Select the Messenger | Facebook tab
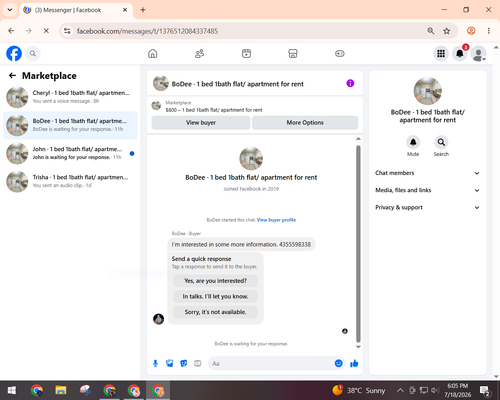Viewport: 500px width, 400px height. [76, 10]
